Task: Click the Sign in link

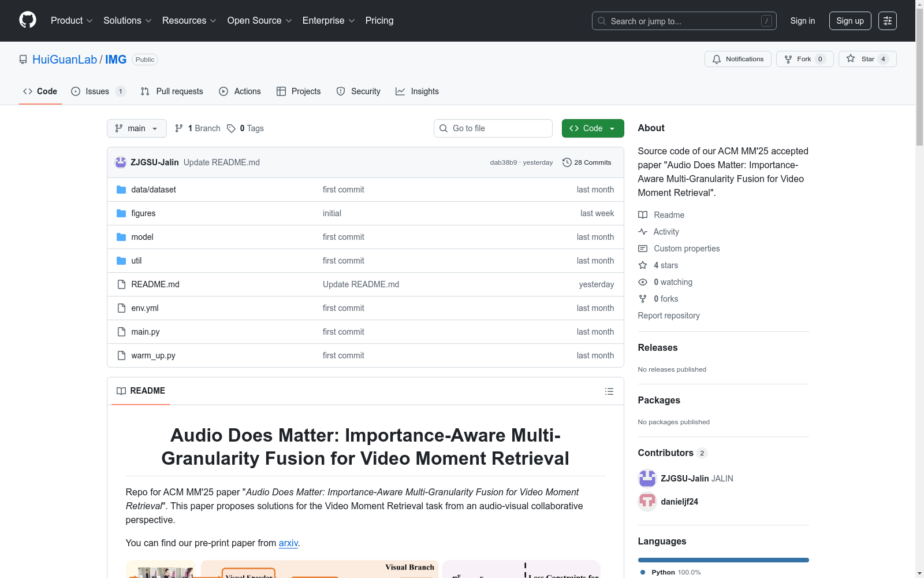Action: coord(803,21)
